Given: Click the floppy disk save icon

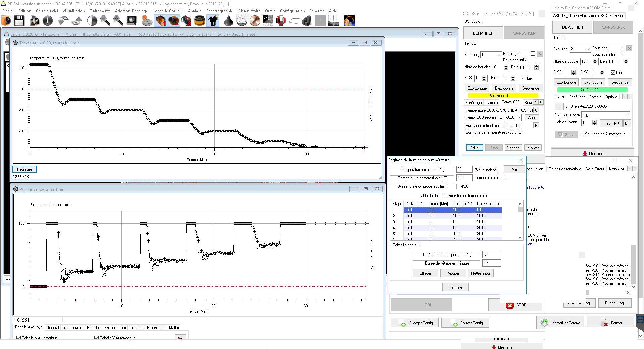Looking at the screenshot, I should tap(19, 21).
